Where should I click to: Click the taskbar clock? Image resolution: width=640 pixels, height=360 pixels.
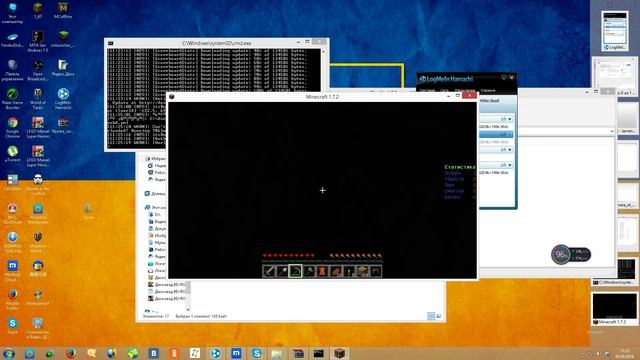(624, 353)
